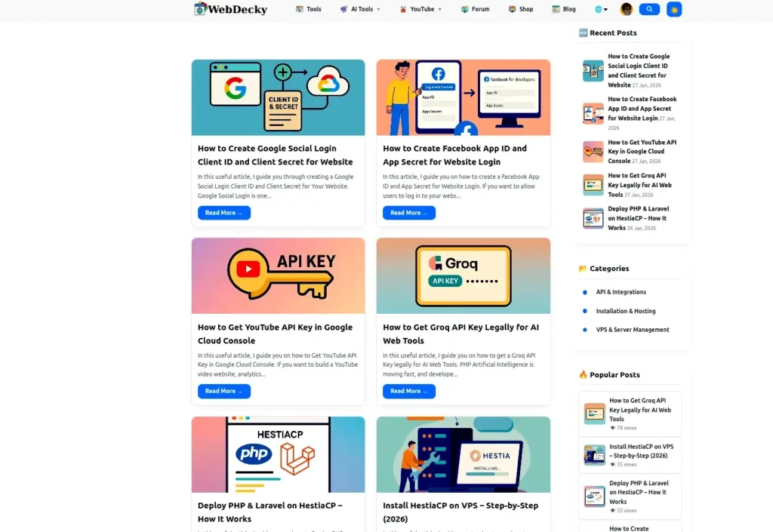This screenshot has width=773, height=532.
Task: Click Read More under Google Social Login
Action: [x=223, y=213]
